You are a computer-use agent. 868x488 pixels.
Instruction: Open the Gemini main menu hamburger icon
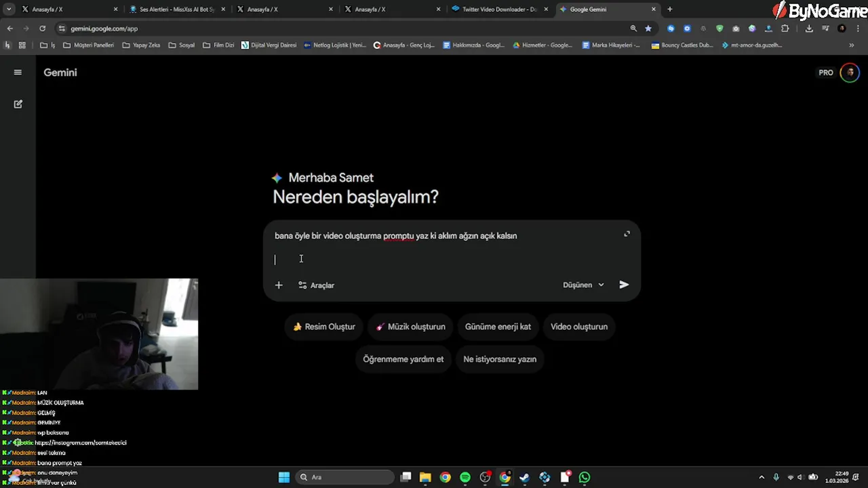click(18, 73)
